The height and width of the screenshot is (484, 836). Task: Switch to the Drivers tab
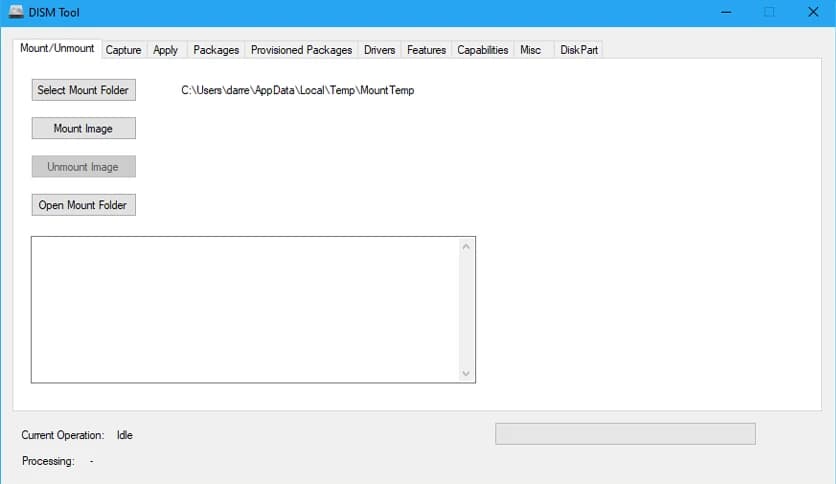pyautogui.click(x=379, y=50)
